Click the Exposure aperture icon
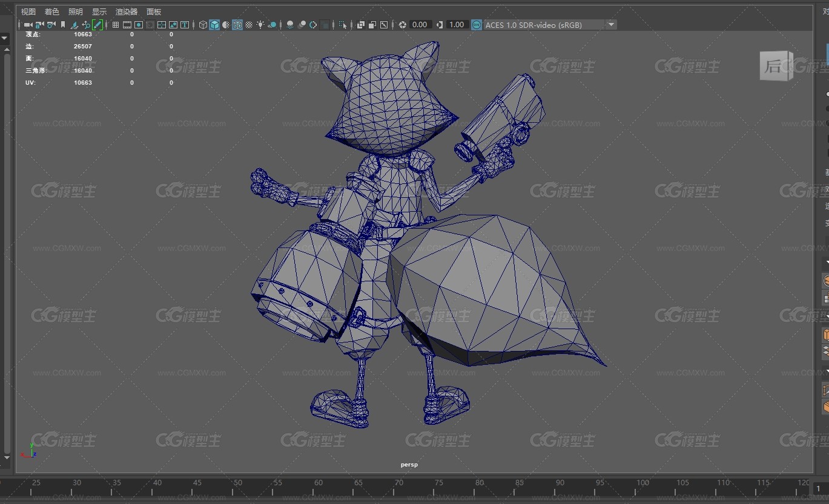This screenshot has width=829, height=504. pos(403,25)
